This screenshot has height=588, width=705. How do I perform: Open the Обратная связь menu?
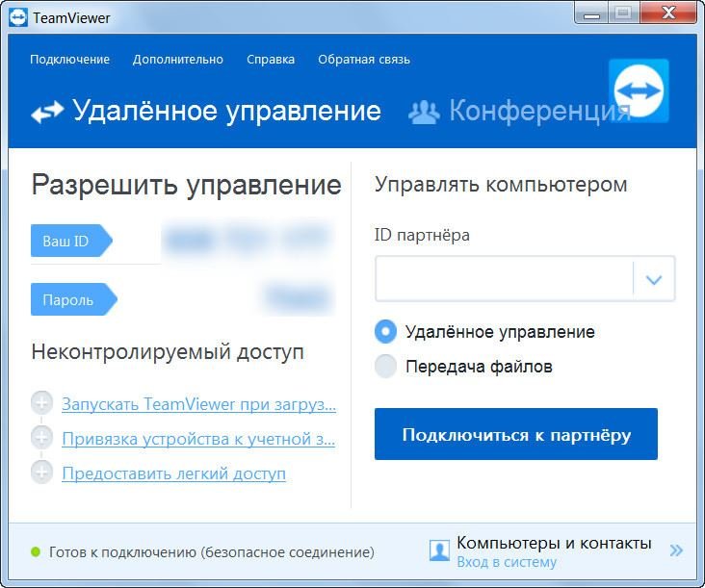pos(364,60)
